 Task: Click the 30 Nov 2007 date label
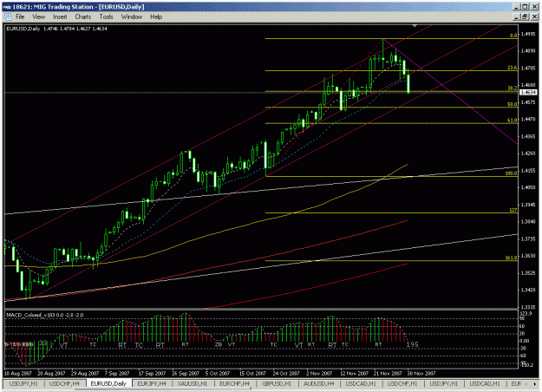coord(421,373)
